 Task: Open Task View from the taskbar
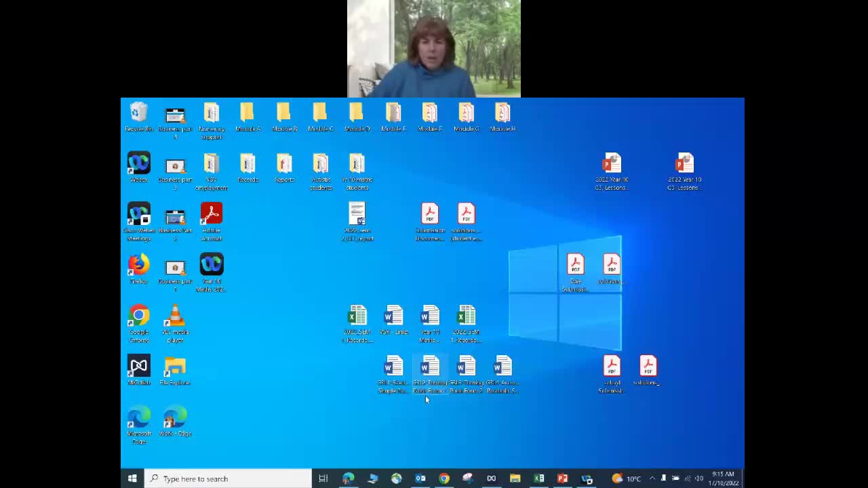point(323,479)
